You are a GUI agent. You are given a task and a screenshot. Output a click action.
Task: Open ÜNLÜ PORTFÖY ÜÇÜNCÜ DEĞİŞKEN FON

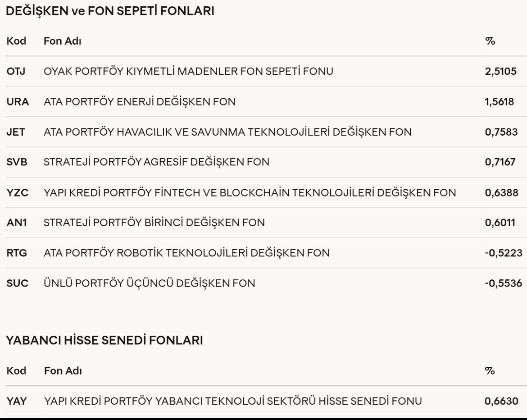[x=149, y=283]
